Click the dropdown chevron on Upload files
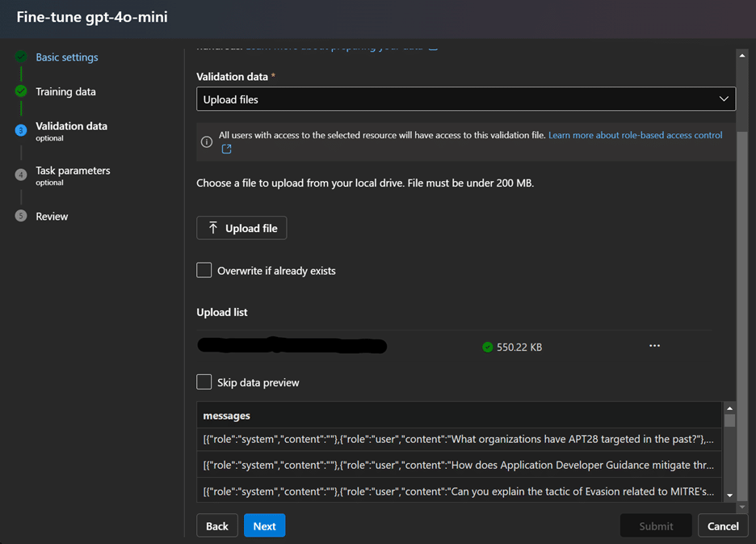This screenshot has height=544, width=756. point(725,99)
